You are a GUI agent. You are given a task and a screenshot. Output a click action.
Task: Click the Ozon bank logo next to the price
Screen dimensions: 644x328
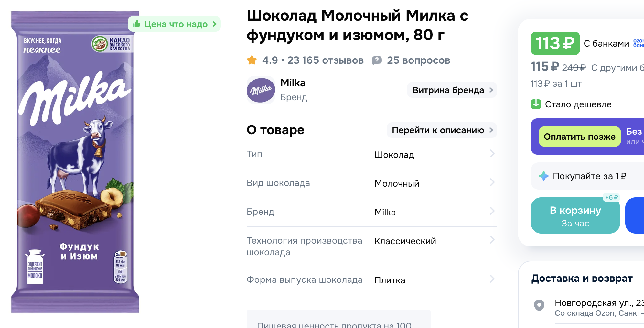[x=639, y=43]
